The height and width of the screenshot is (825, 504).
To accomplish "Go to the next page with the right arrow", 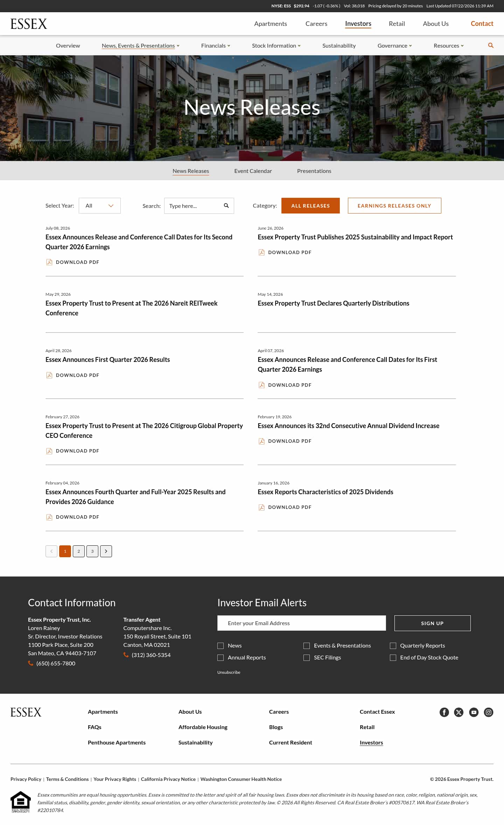I will point(106,551).
